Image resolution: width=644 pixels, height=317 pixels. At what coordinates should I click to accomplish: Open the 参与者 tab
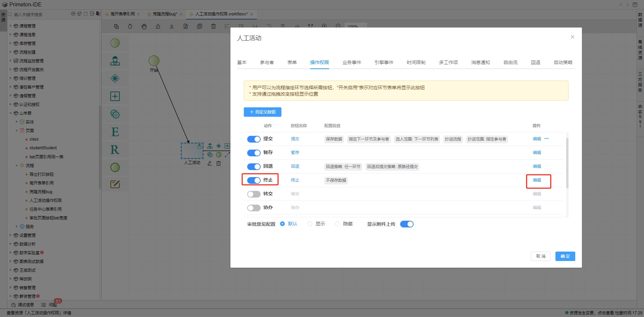pyautogui.click(x=267, y=62)
